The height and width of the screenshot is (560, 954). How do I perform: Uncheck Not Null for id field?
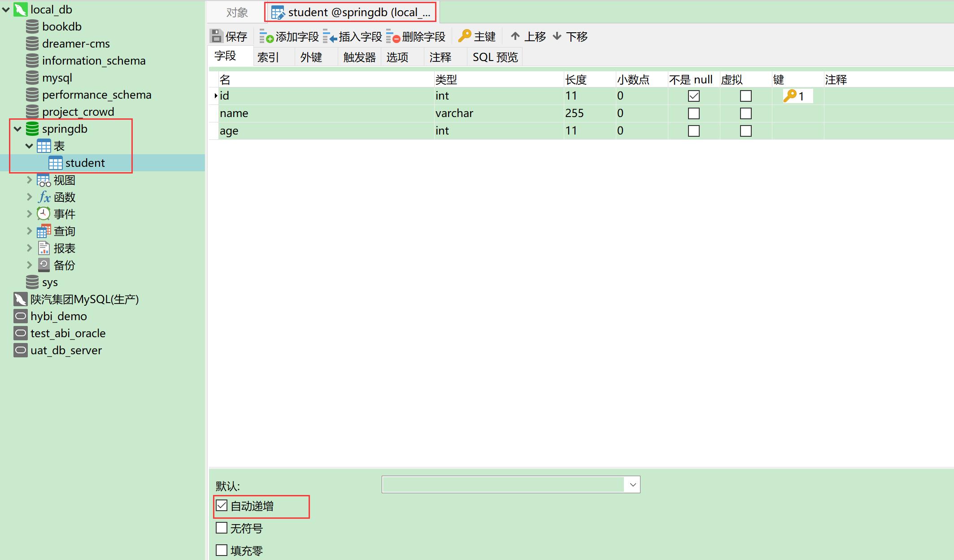point(694,96)
